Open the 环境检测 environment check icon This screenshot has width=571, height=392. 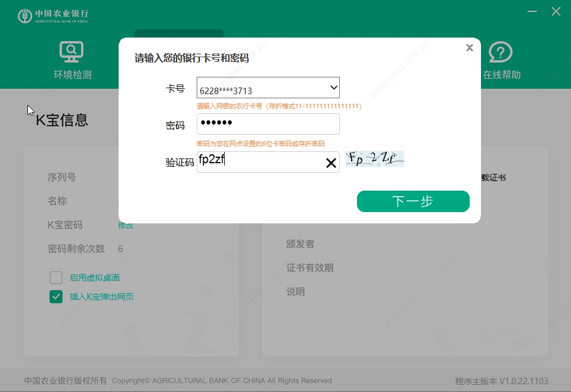pos(72,52)
